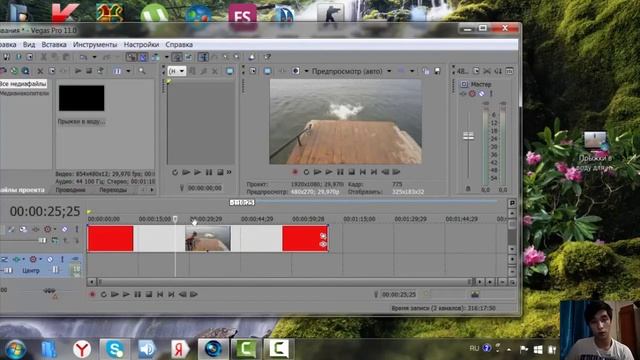
Task: Click the Trimmer timecode field 00:00:00;00
Action: [205, 188]
